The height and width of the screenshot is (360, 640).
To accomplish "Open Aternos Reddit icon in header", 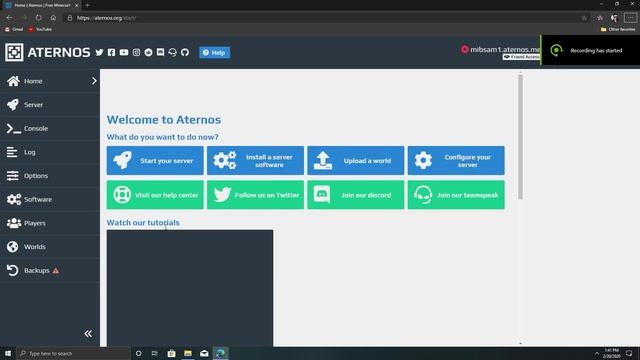I will point(148,53).
